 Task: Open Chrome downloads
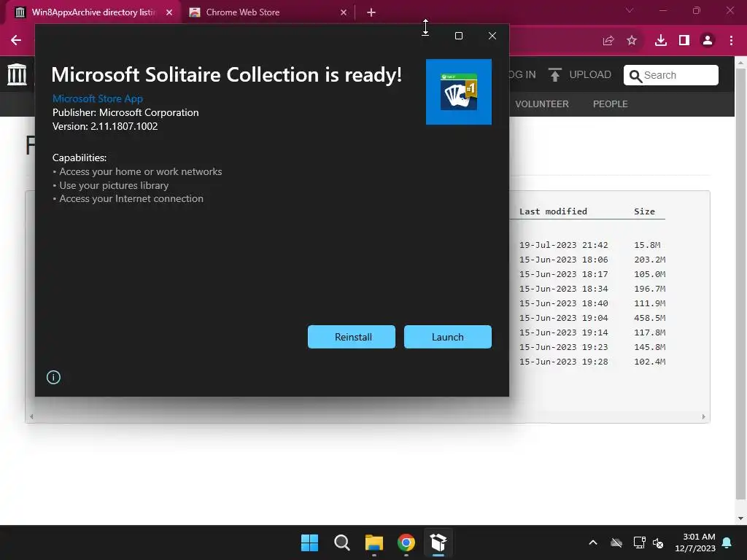pos(661,41)
